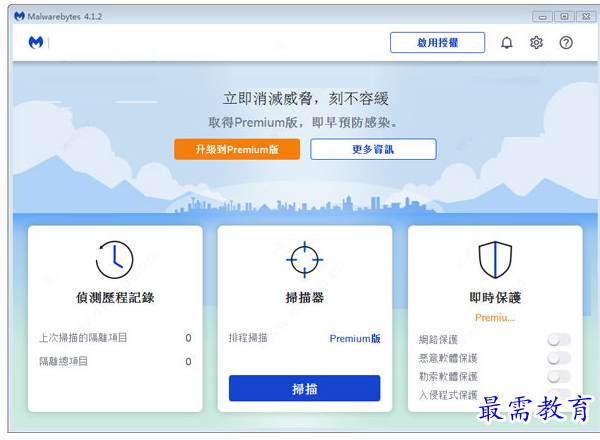Open 即時保護 card title
Image resolution: width=600 pixels, height=440 pixels.
pos(495,298)
